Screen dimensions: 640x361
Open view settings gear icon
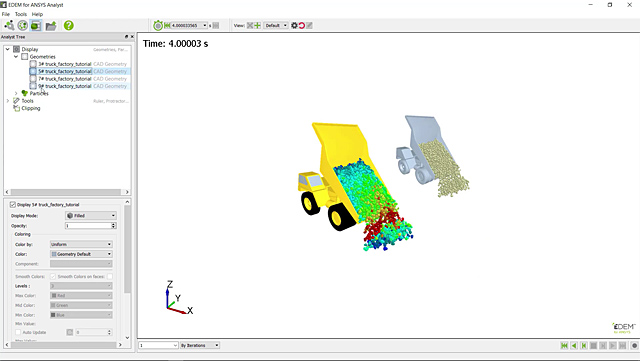tap(294, 25)
